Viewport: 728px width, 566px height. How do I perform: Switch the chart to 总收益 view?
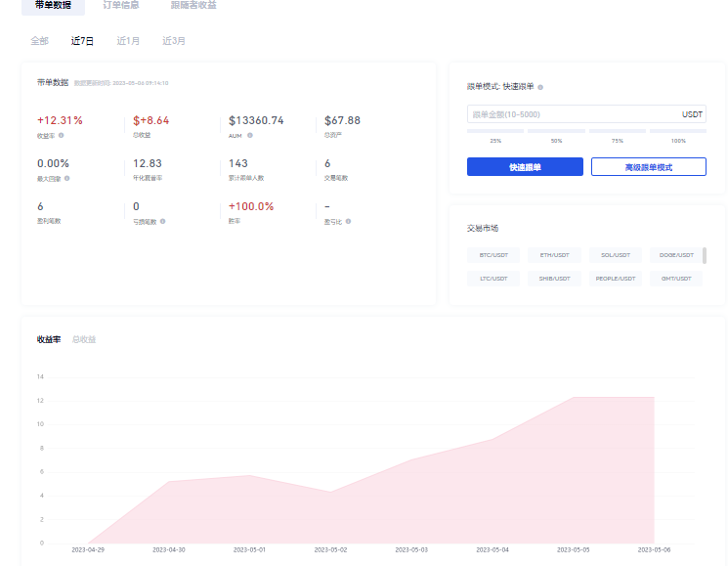click(84, 339)
